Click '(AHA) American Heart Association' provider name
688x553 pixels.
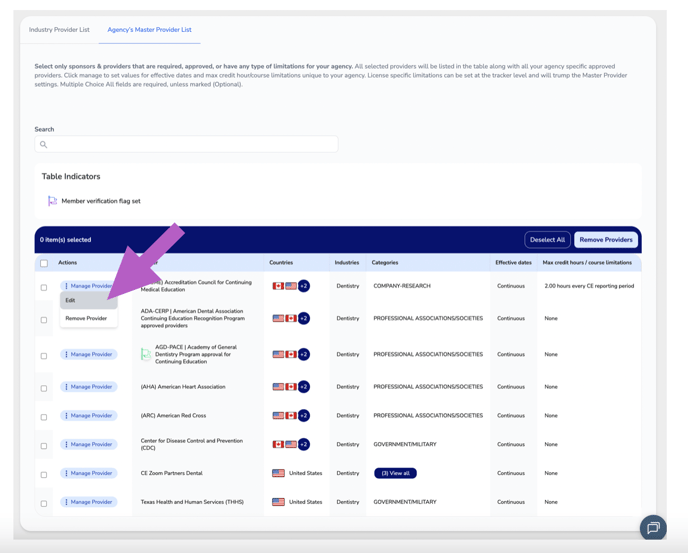183,387
